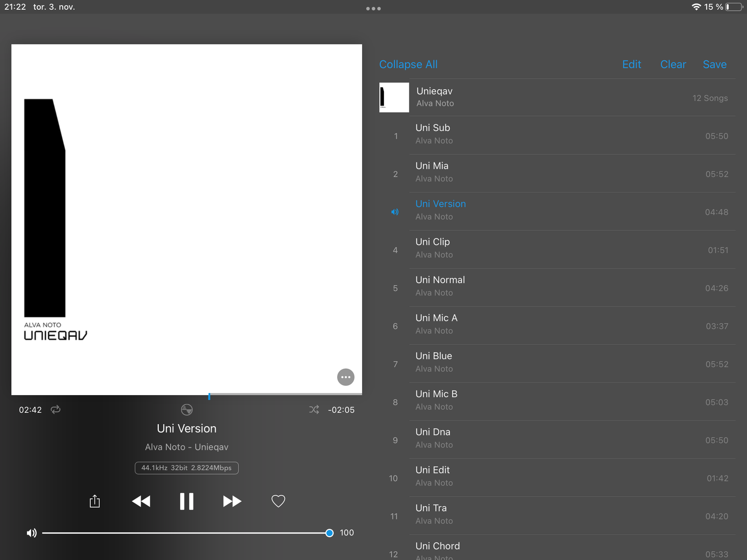
Task: Tap the now-playing speaker indicator
Action: coord(395,212)
